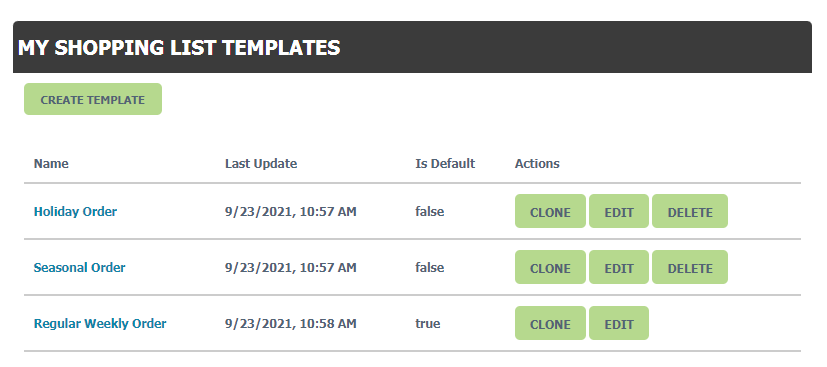
Task: Edit the Holiday Order template
Action: pos(619,211)
